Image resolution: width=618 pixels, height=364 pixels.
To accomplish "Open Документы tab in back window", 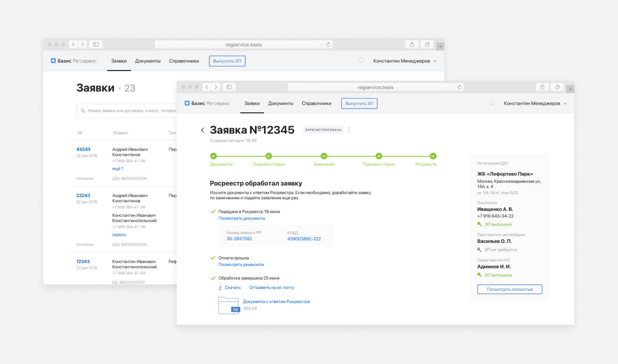I will click(148, 61).
